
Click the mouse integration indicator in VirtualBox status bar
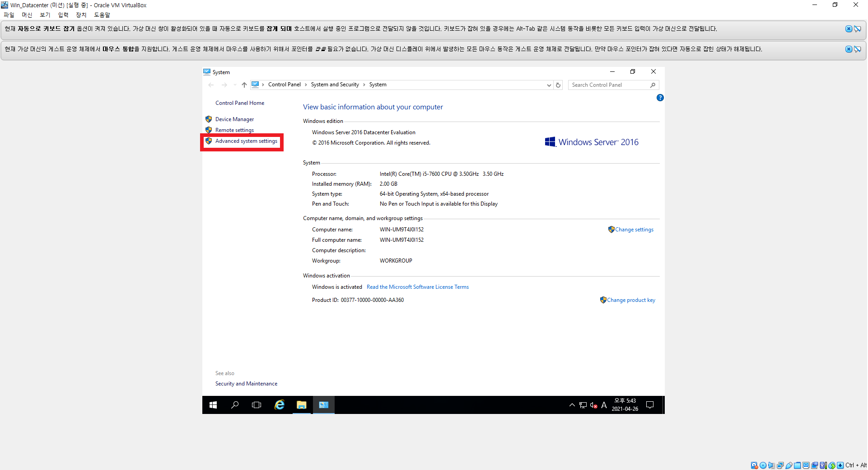coord(831,465)
